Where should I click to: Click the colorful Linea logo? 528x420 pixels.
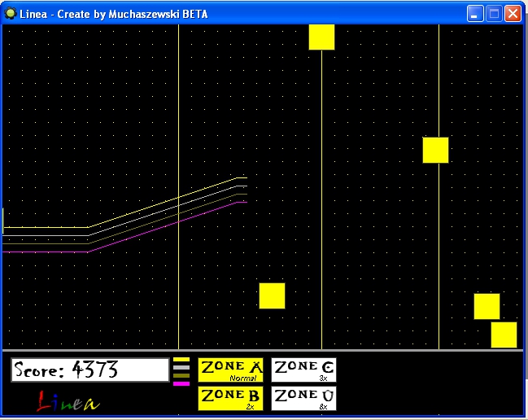coord(68,400)
